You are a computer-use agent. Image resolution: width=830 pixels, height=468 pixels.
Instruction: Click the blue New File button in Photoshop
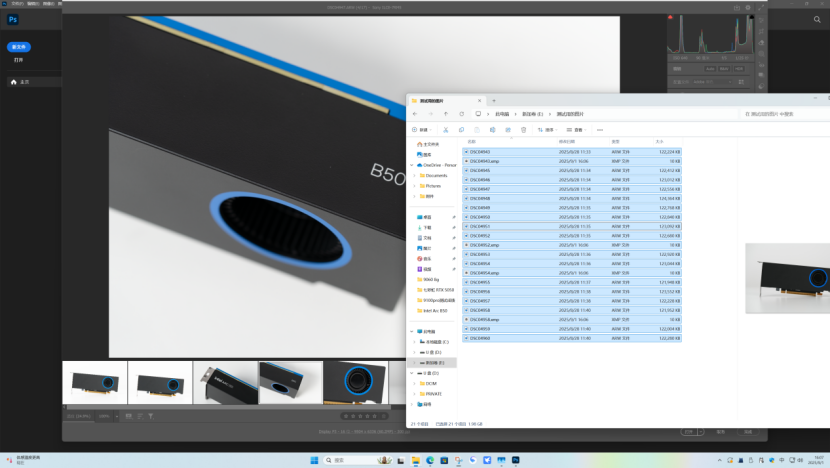point(18,47)
